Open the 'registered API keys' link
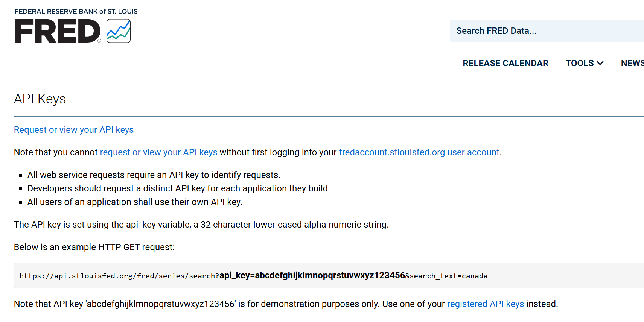The height and width of the screenshot is (322, 644). click(485, 304)
